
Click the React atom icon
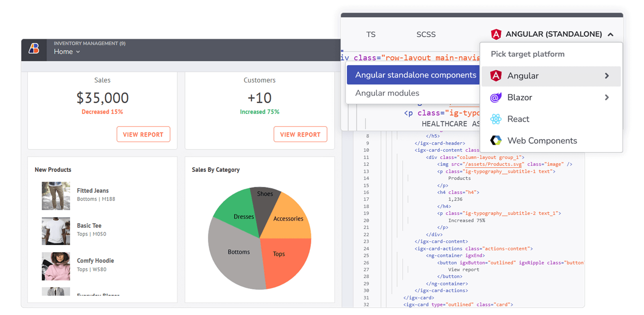coord(496,119)
